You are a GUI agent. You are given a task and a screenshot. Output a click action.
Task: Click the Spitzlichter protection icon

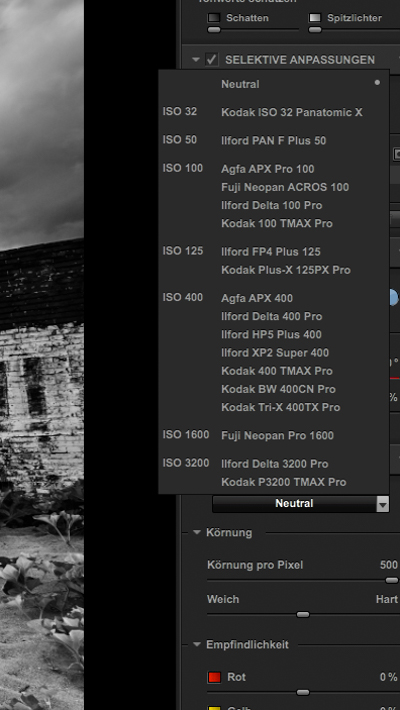coord(315,18)
